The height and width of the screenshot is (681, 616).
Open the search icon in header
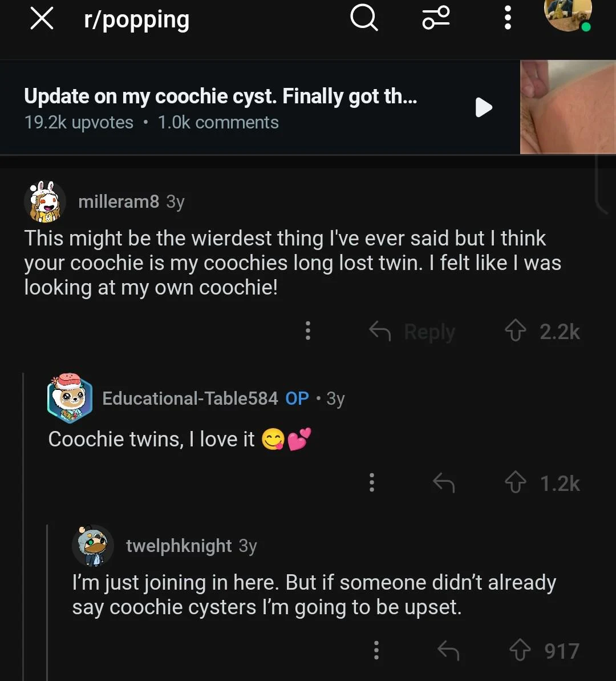[364, 19]
